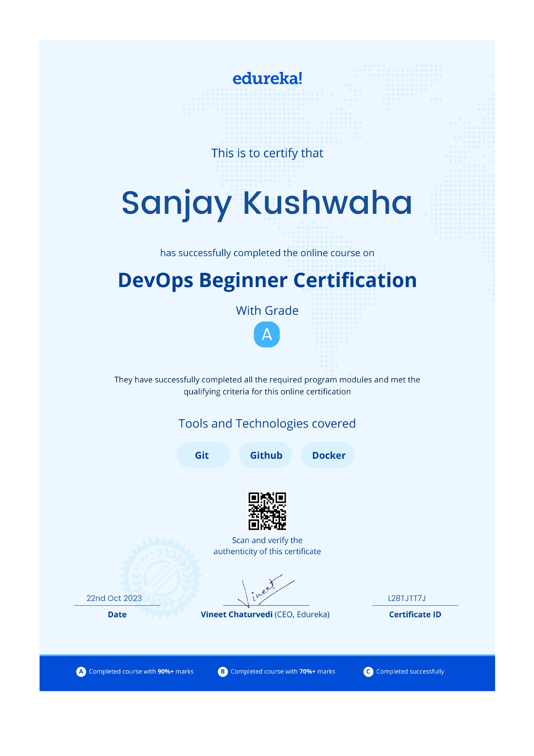Click the Vineet signature image
This screenshot has height=756, width=534.
[266, 591]
